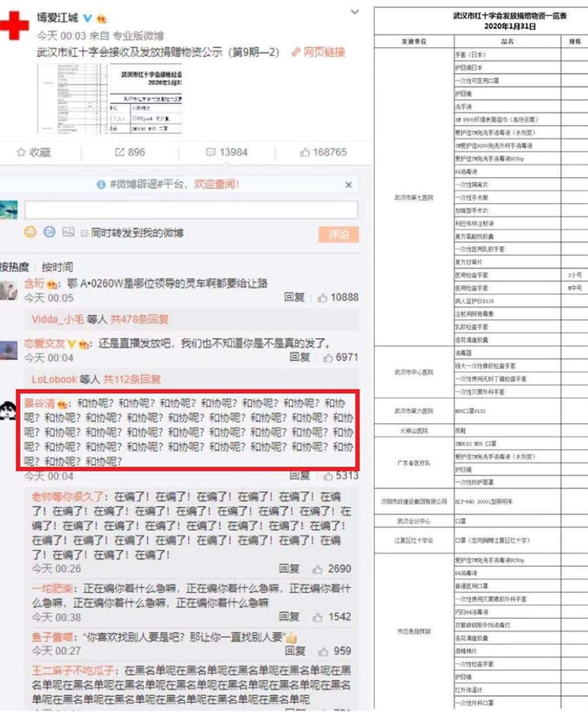Image resolution: width=588 pixels, height=712 pixels.
Task: Reply to 鱼子酱喂's comment
Action: pyautogui.click(x=295, y=652)
